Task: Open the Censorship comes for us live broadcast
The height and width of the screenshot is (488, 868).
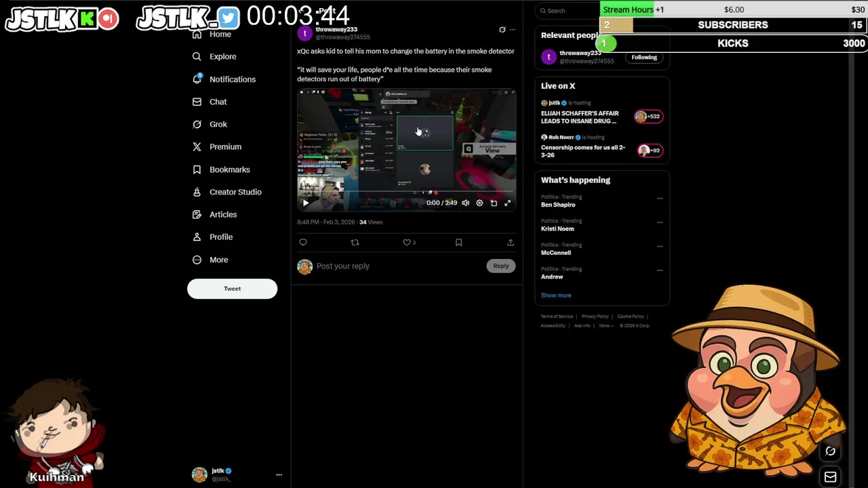Action: [583, 151]
